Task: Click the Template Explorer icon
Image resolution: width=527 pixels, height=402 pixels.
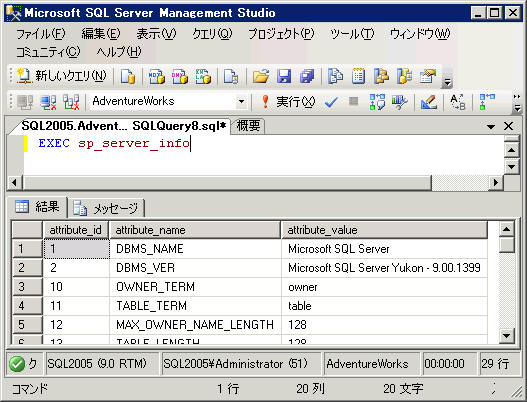Action: coord(404,76)
